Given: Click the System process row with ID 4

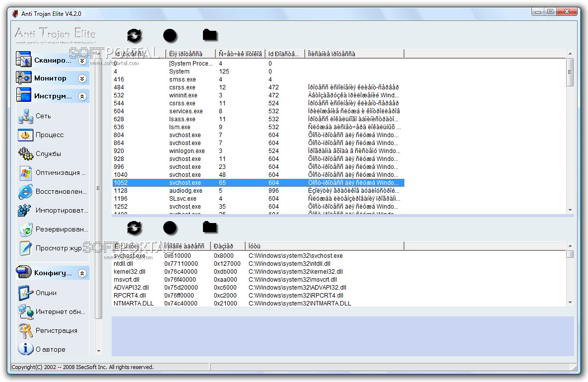Looking at the screenshot, I should click(259, 72).
